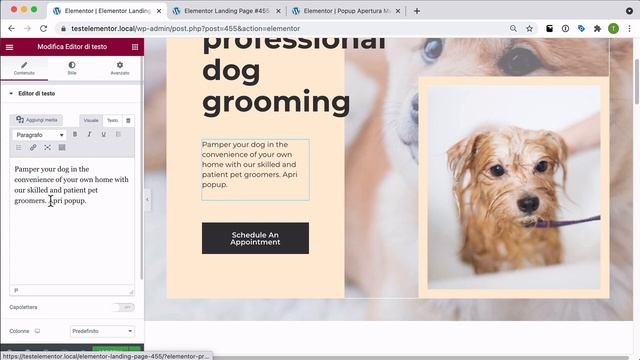Toggle distraction-free fullscreen editor
This screenshot has width=640, height=360.
click(x=48, y=147)
